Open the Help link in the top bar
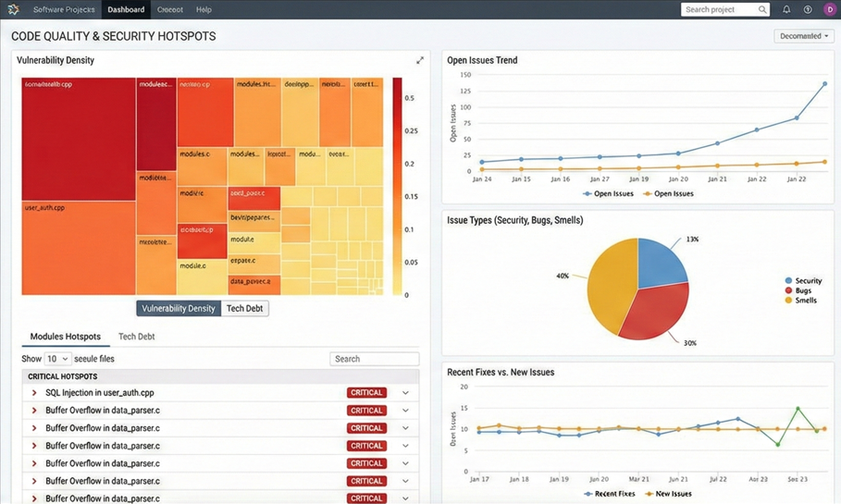The height and width of the screenshot is (504, 841). (x=204, y=9)
